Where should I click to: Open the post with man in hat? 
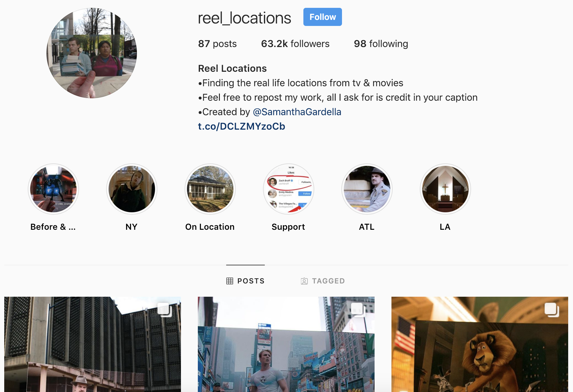(x=93, y=344)
